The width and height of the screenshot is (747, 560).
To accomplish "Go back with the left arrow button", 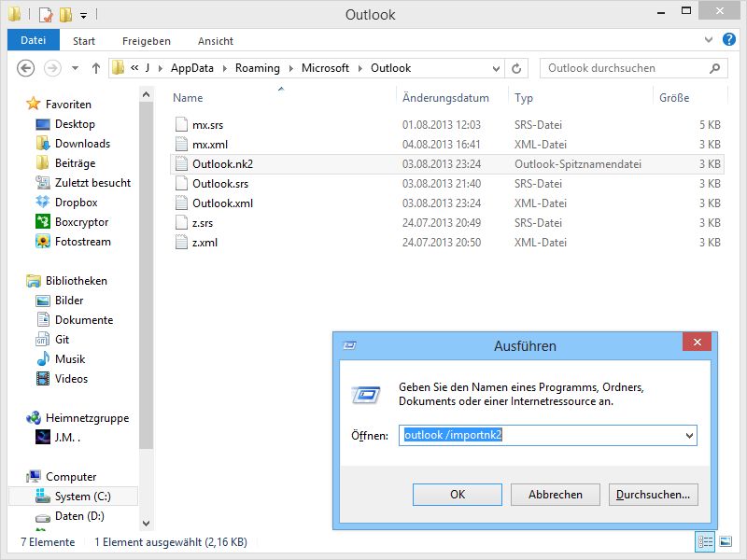I will [x=26, y=68].
